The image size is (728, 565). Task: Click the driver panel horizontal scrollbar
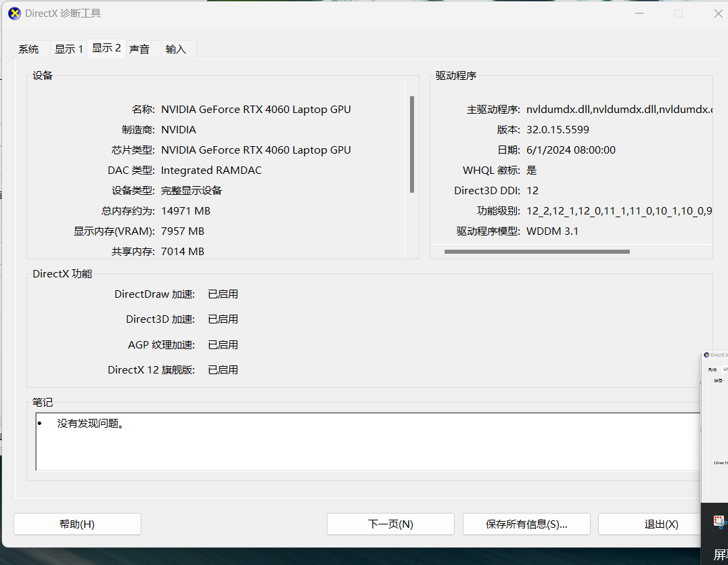[537, 252]
